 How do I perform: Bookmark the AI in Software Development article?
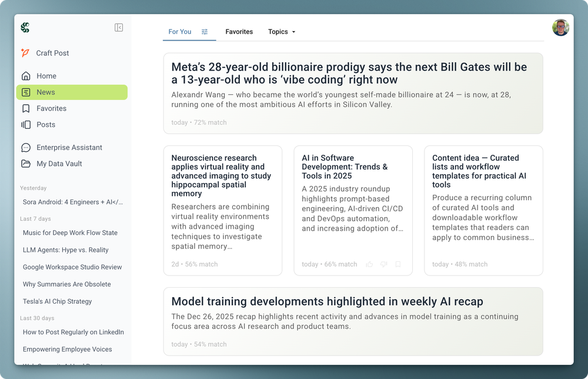[x=398, y=264]
